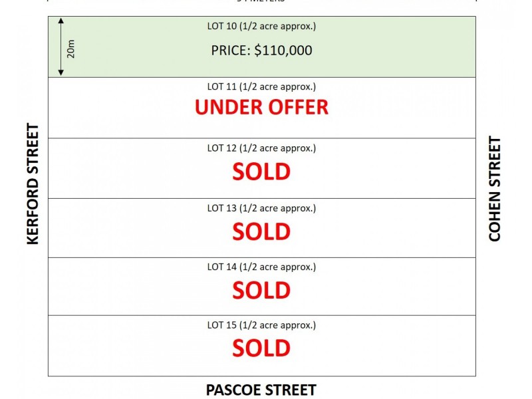Image resolution: width=532 pixels, height=399 pixels.
Task: Click the LOT 11 heading text
Action: point(261,87)
